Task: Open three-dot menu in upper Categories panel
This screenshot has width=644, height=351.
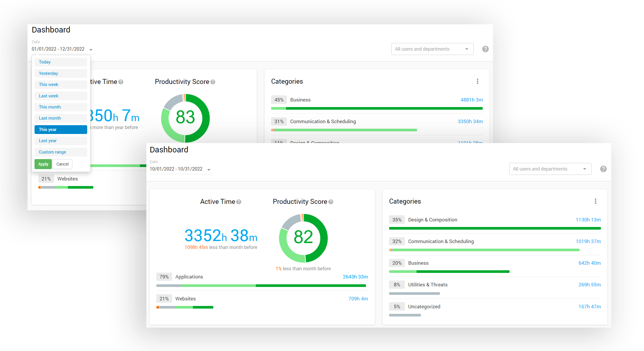Action: pos(477,81)
